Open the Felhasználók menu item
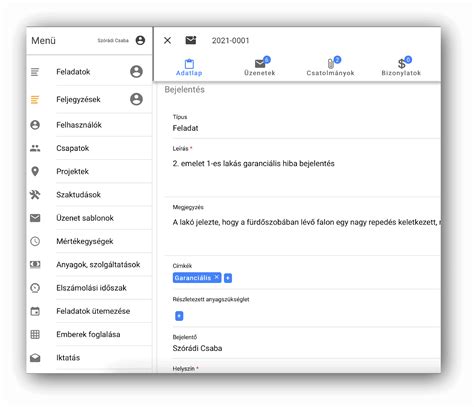This screenshot has height=407, width=474. click(x=79, y=125)
